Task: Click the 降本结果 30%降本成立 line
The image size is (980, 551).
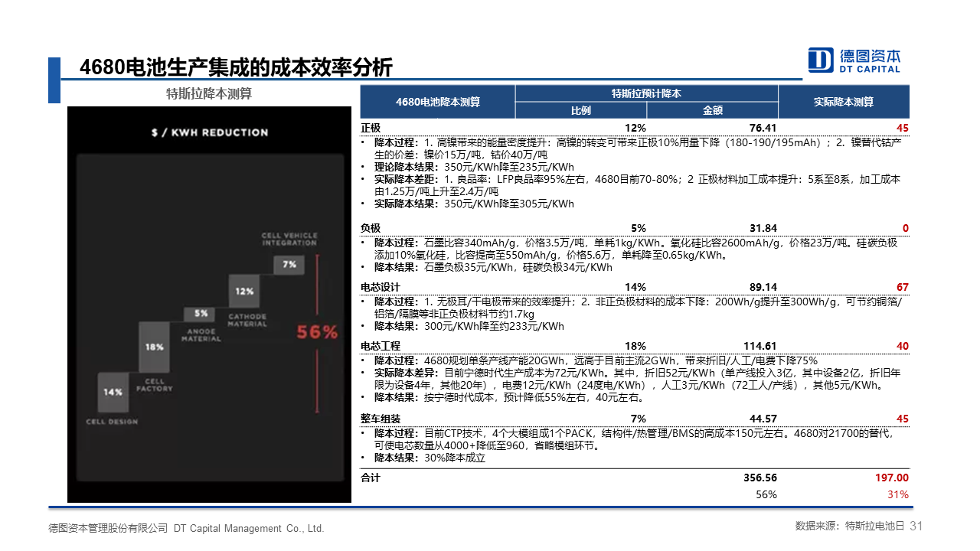Action: point(430,458)
